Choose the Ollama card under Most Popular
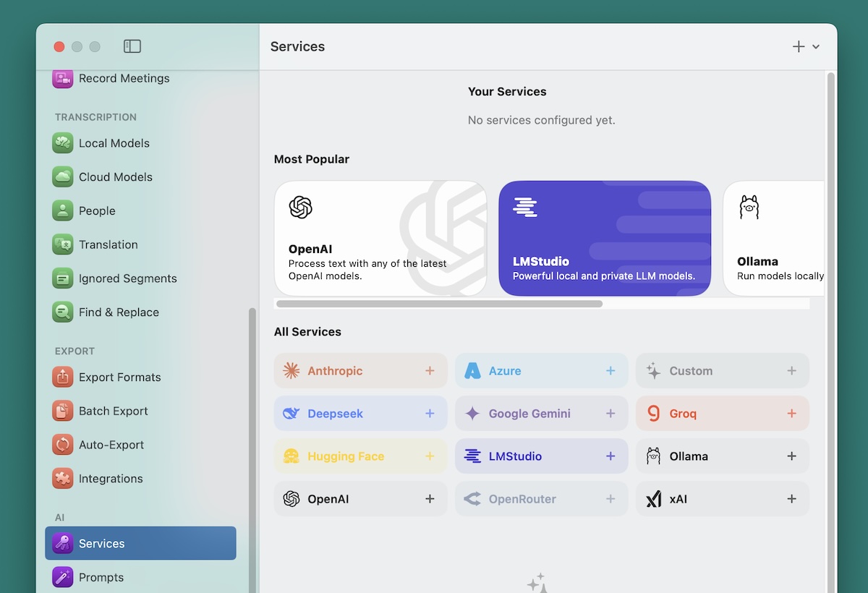This screenshot has width=868, height=593. click(x=773, y=239)
